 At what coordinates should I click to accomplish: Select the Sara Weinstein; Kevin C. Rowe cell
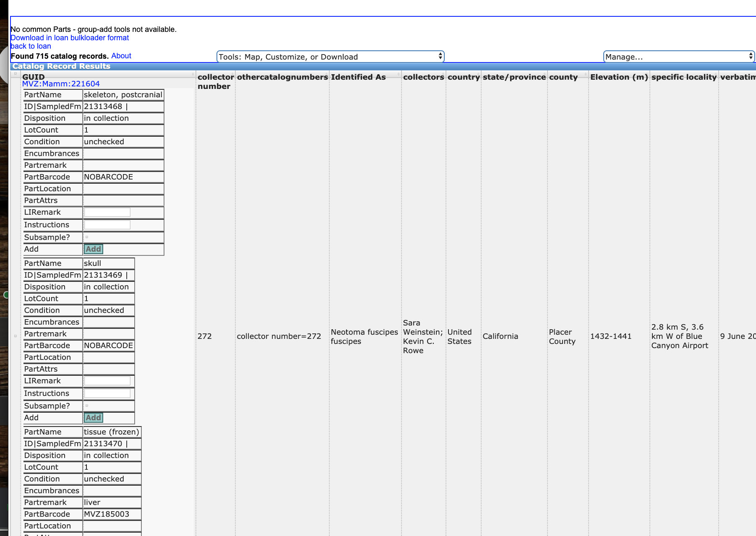[x=423, y=336]
